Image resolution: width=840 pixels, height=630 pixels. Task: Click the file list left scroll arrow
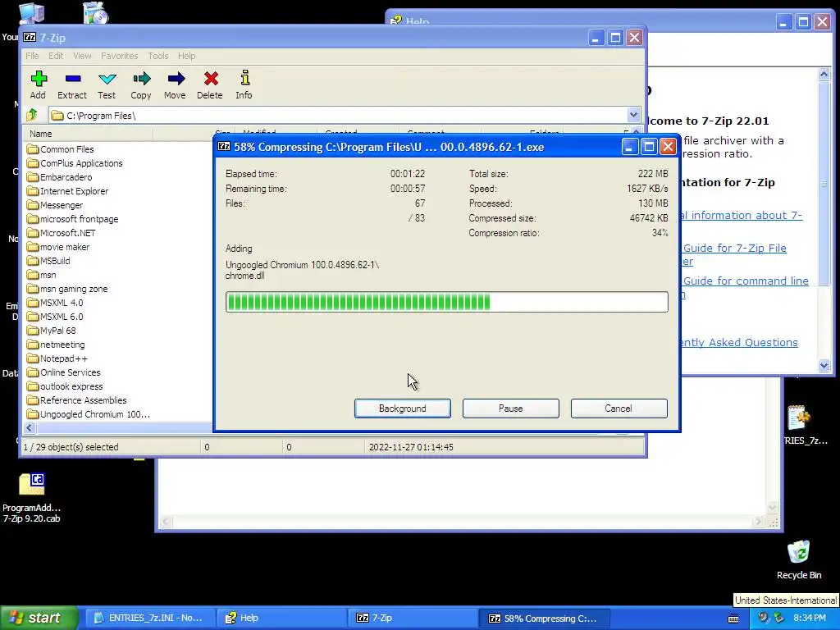(30, 427)
